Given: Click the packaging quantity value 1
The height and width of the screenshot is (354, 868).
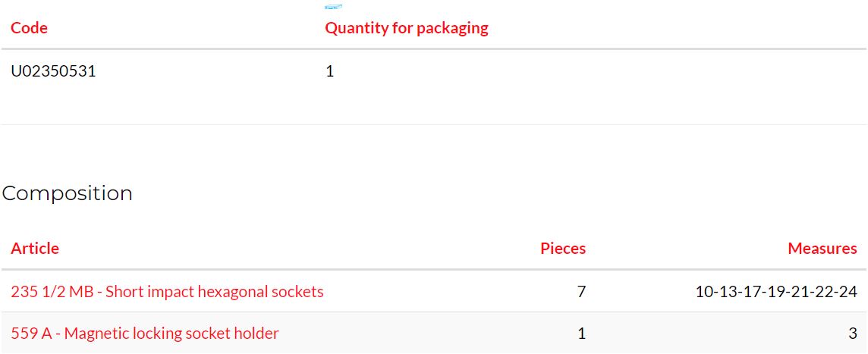Looking at the screenshot, I should [329, 71].
